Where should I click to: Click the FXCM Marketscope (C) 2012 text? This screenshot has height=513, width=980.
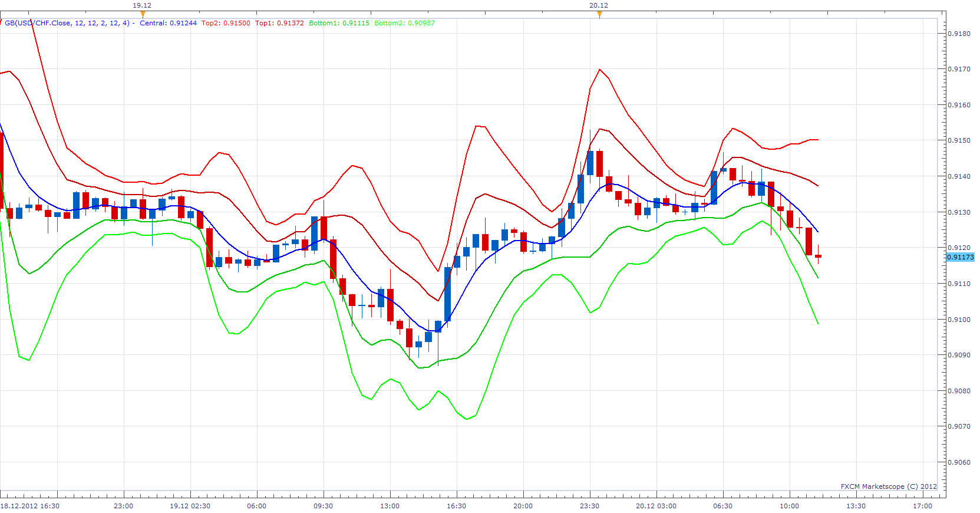889,486
